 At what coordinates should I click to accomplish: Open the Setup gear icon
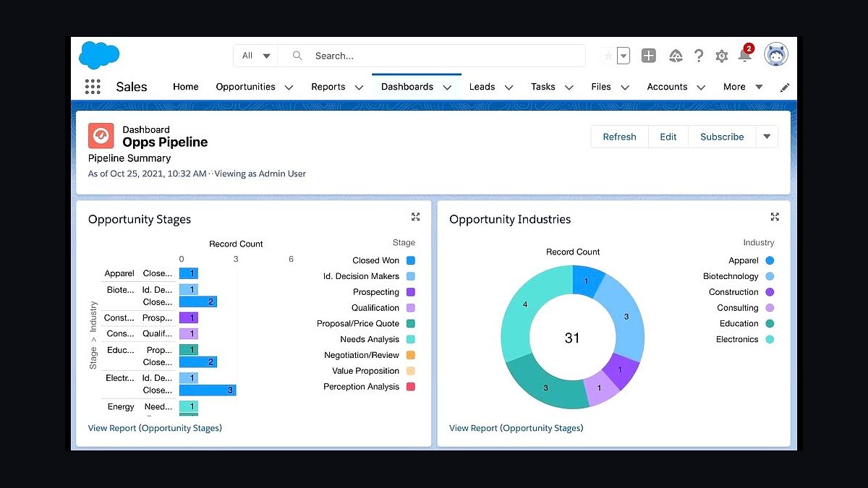click(721, 56)
